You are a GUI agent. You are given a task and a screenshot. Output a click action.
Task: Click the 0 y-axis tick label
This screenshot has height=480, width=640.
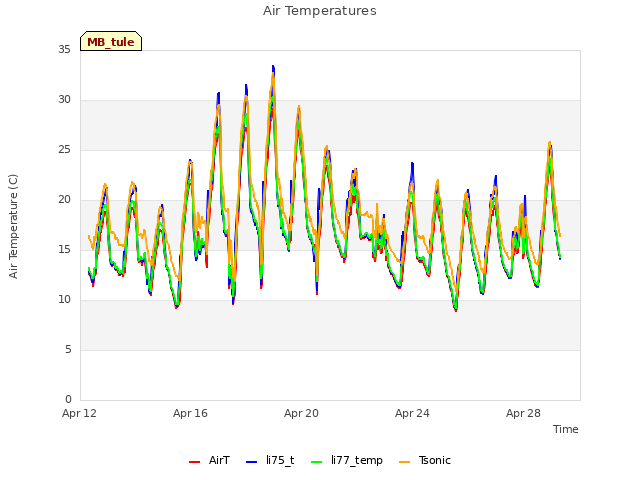pos(68,400)
